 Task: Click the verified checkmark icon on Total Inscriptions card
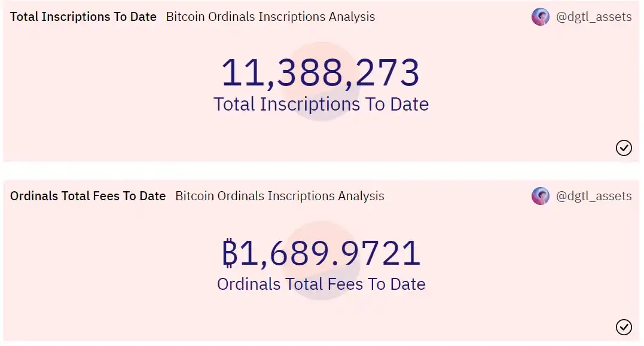[624, 148]
